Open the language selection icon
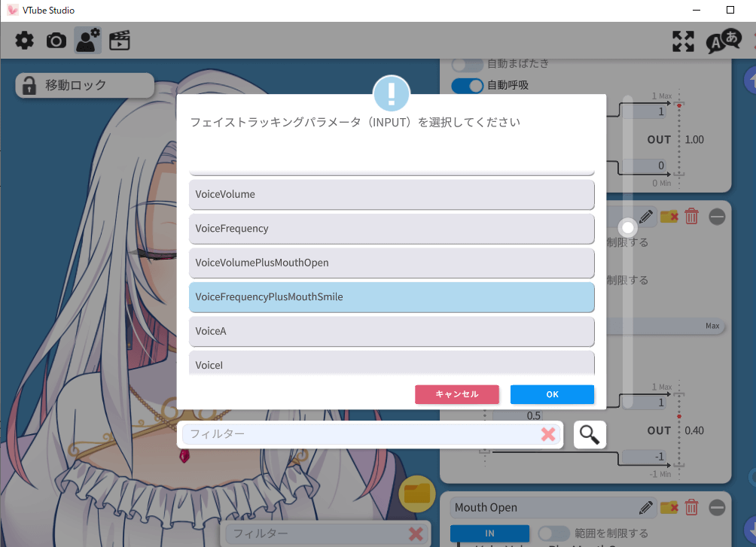This screenshot has height=547, width=756. click(724, 41)
